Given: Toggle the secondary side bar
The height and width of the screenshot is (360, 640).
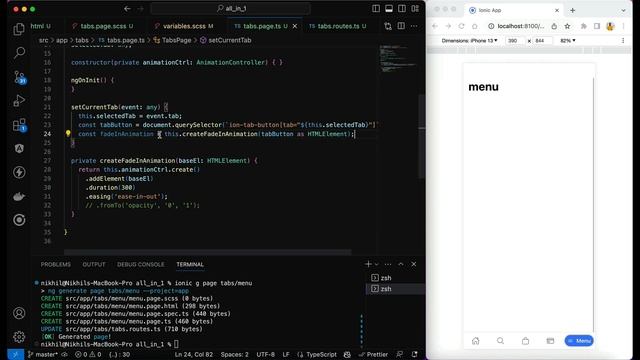Looking at the screenshot, I should (402, 9).
